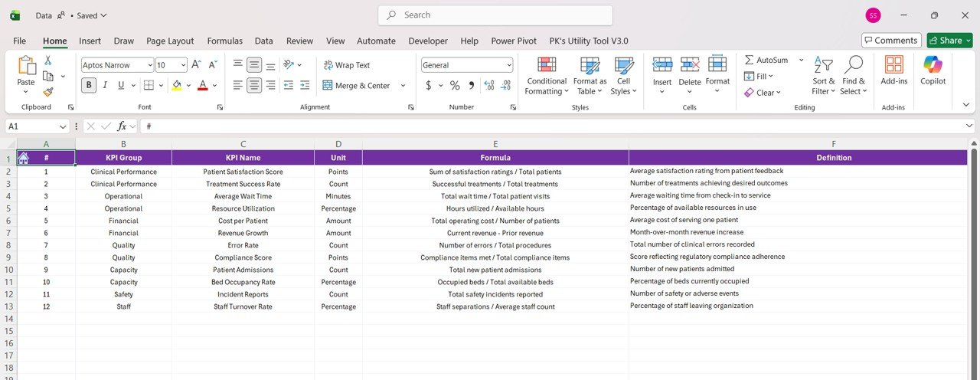Click the Paste clipboard icon
Image resolution: width=980 pixels, height=380 pixels.
point(26,66)
